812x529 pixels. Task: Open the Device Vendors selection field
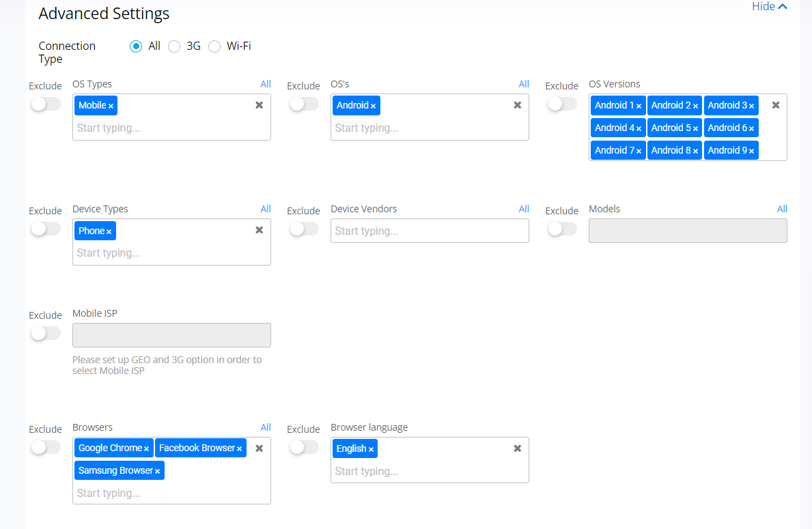[x=430, y=231]
